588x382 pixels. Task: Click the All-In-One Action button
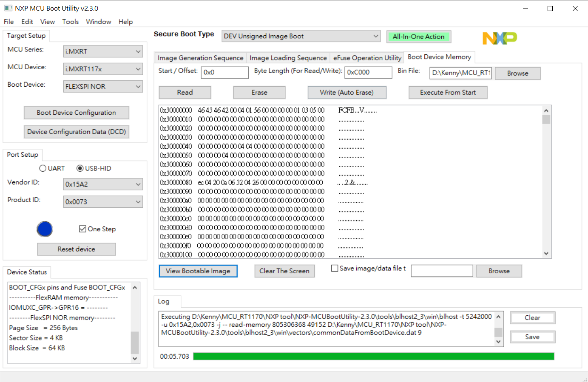[x=418, y=37]
